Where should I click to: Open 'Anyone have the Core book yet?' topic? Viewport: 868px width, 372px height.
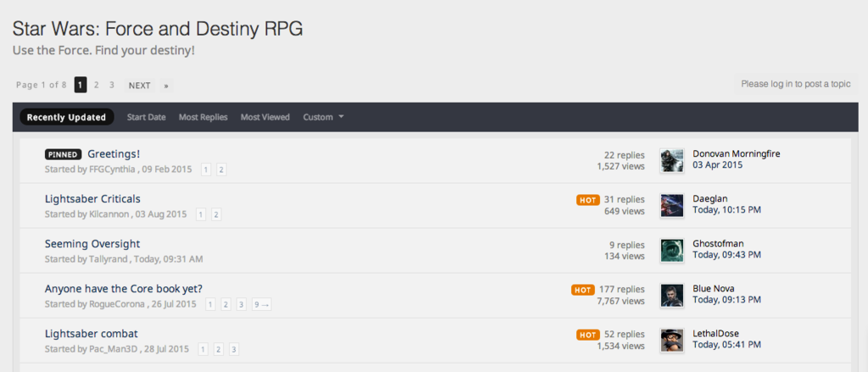point(123,289)
